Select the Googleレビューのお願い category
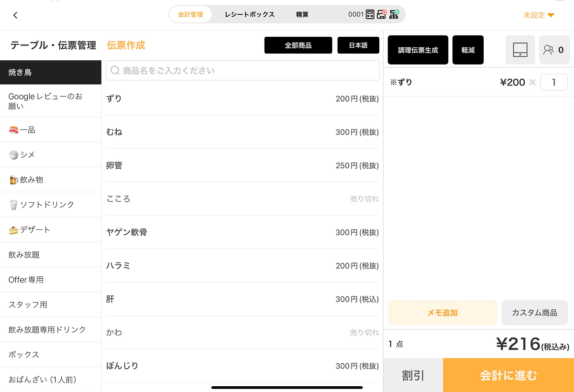574x392 pixels. (51, 101)
